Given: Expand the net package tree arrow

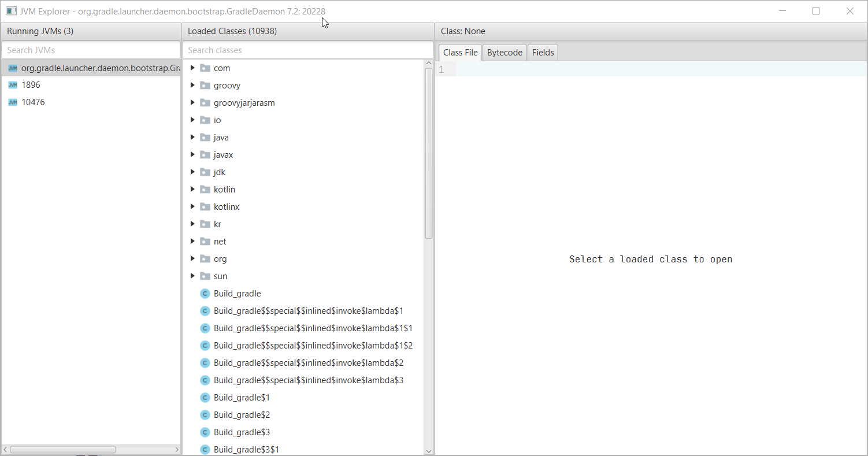Looking at the screenshot, I should pos(192,242).
